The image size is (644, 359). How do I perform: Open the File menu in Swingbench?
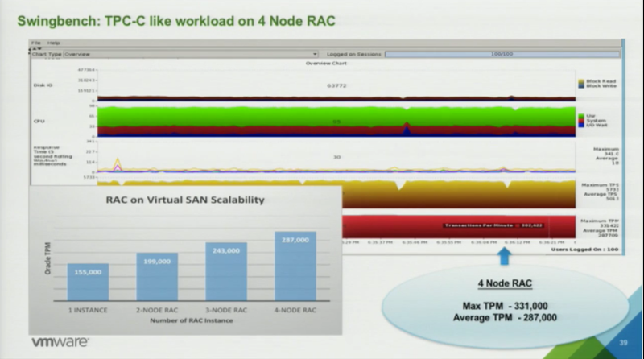click(36, 43)
